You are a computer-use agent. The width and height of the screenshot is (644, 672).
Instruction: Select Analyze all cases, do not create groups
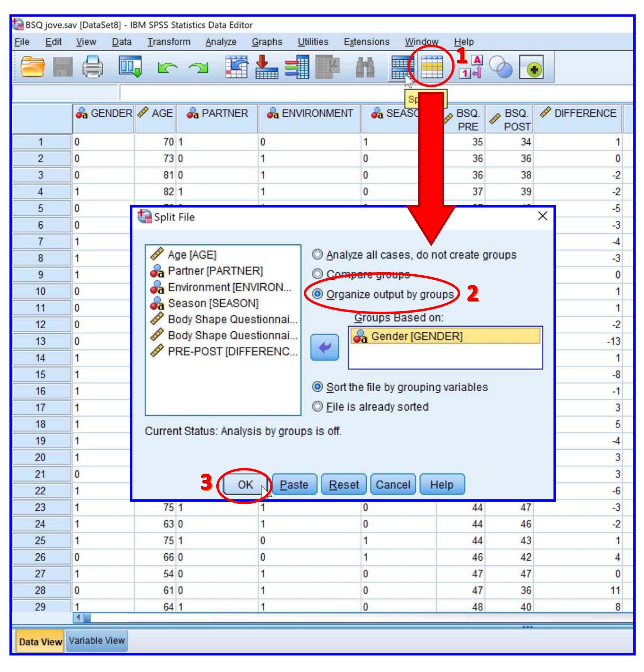[318, 255]
